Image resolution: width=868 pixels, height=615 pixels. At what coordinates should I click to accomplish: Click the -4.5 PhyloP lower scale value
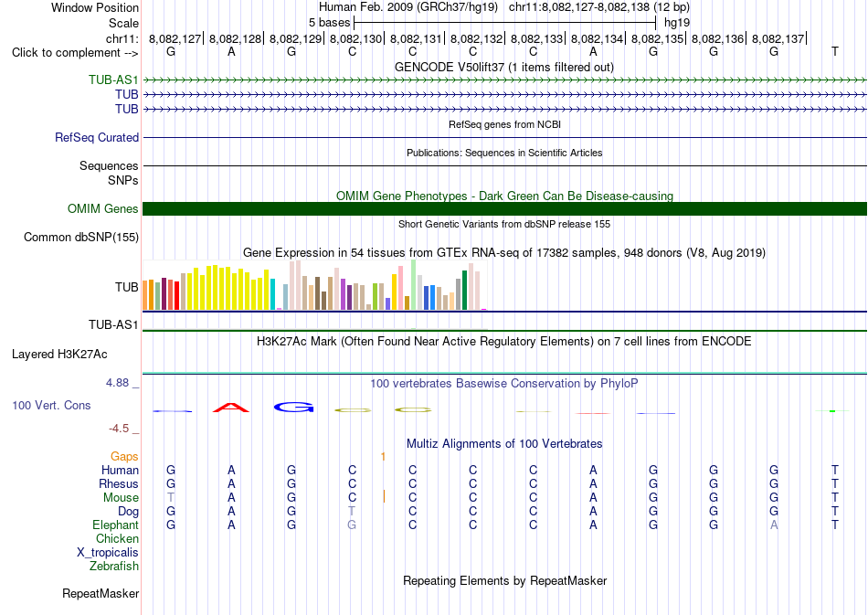point(119,429)
